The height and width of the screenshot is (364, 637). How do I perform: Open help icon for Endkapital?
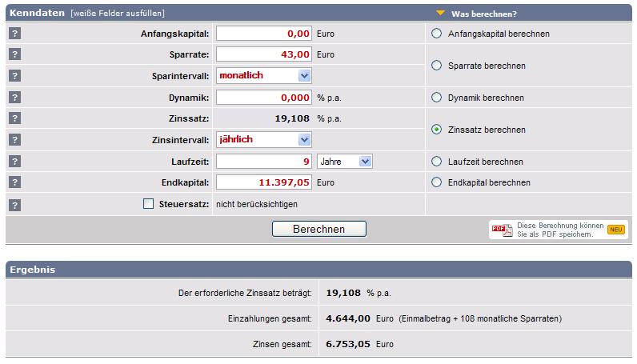click(x=14, y=182)
